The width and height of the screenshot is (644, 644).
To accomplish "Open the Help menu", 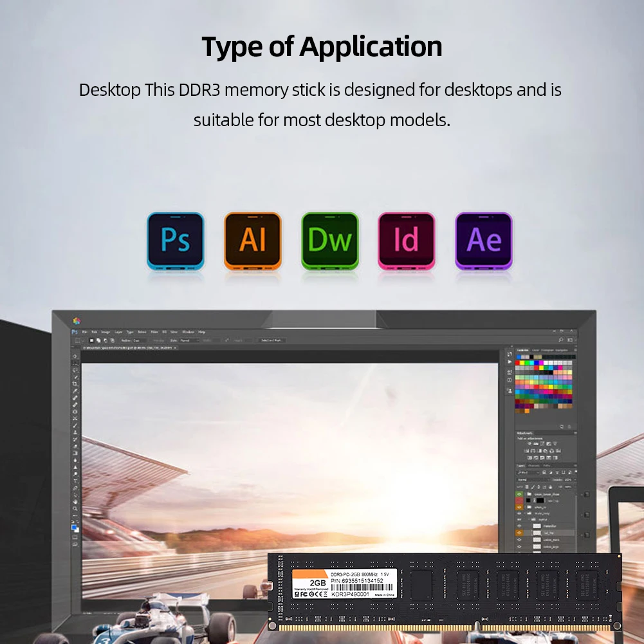I will coord(201,332).
